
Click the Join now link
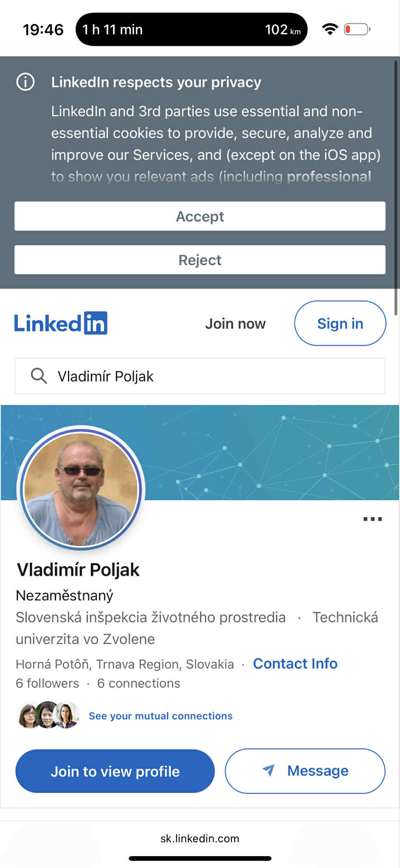235,324
